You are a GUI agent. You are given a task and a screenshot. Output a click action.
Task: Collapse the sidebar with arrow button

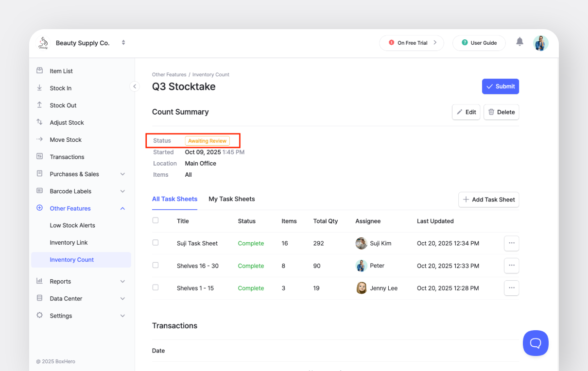click(x=135, y=86)
